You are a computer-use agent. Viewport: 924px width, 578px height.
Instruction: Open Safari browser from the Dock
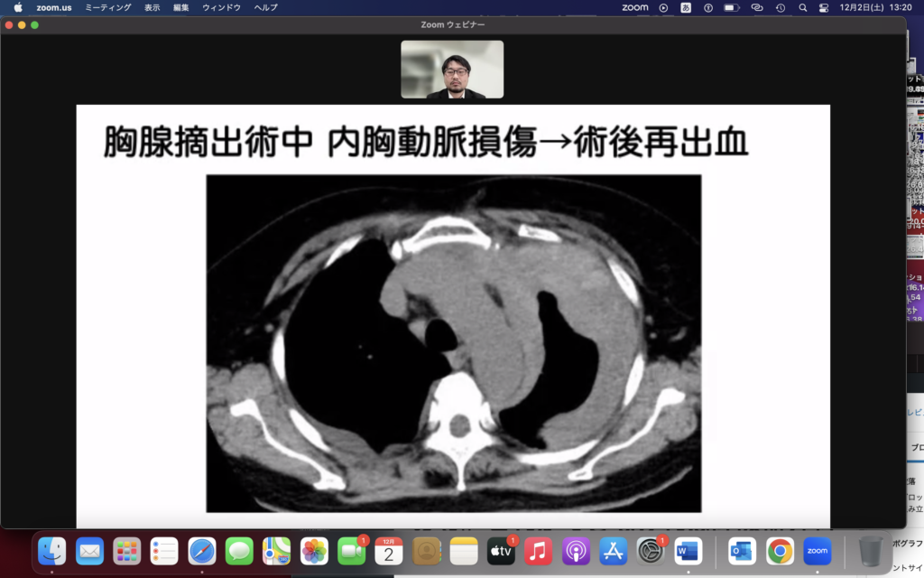[201, 550]
